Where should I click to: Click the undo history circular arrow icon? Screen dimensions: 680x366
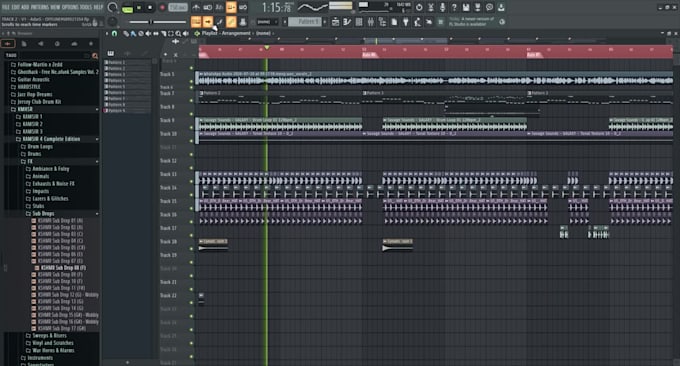tap(419, 7)
